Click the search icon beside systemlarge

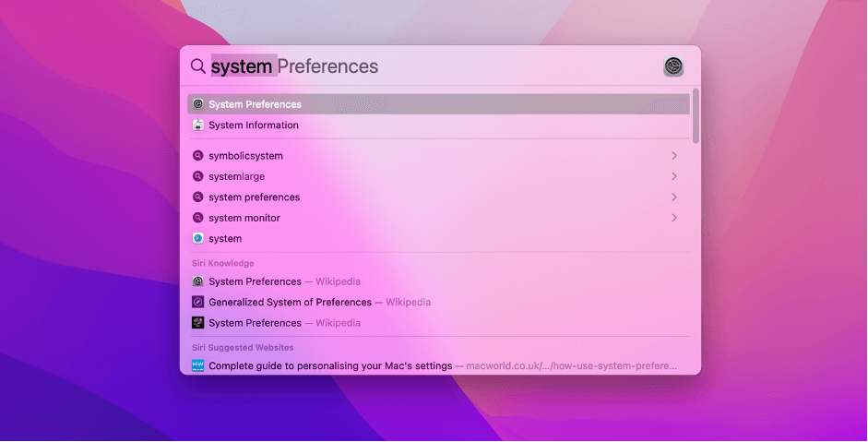[197, 176]
